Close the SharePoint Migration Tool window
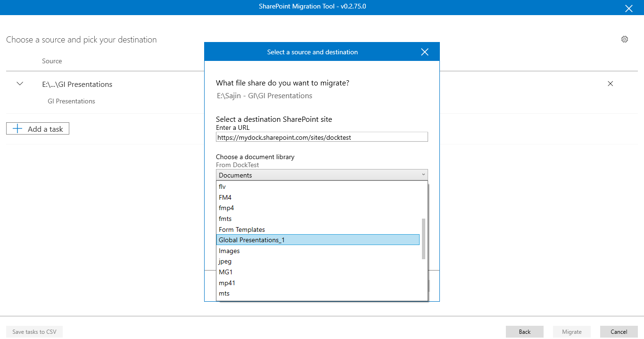Viewport: 644px width, 339px height. point(629,8)
